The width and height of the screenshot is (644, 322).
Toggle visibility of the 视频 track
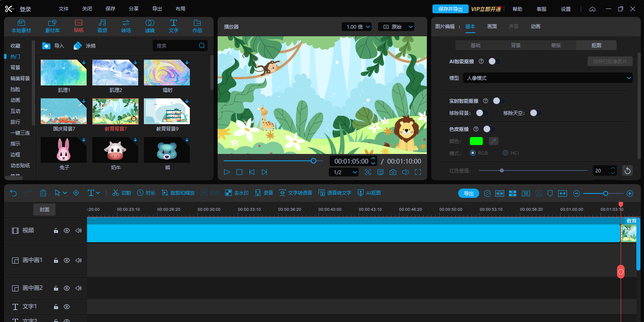pyautogui.click(x=67, y=231)
